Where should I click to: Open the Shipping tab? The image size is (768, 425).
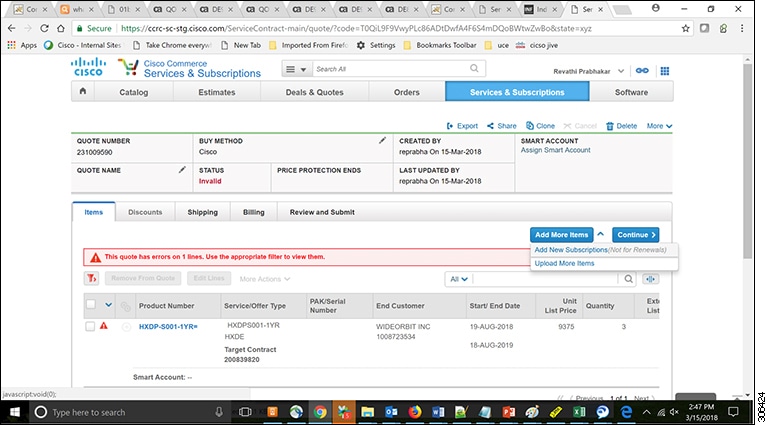[203, 212]
